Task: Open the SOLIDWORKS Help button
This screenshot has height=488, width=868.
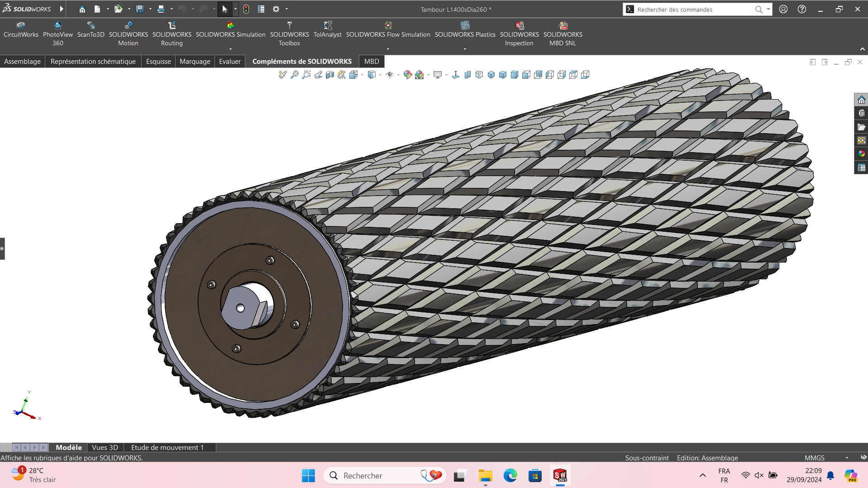Action: pyautogui.click(x=802, y=9)
